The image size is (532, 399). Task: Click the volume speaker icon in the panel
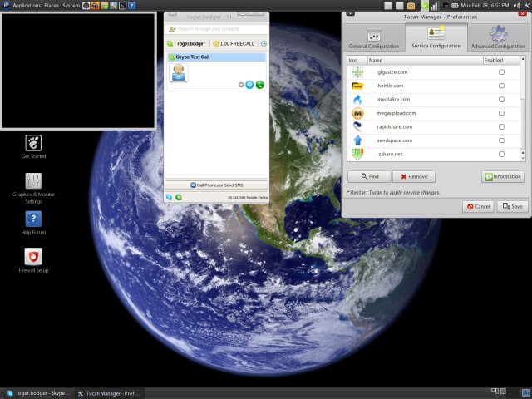pyautogui.click(x=517, y=6)
